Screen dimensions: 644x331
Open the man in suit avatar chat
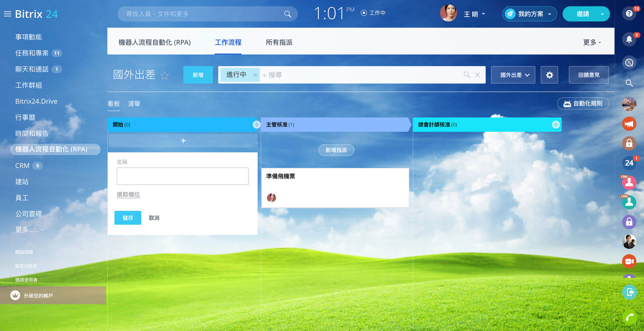[629, 242]
